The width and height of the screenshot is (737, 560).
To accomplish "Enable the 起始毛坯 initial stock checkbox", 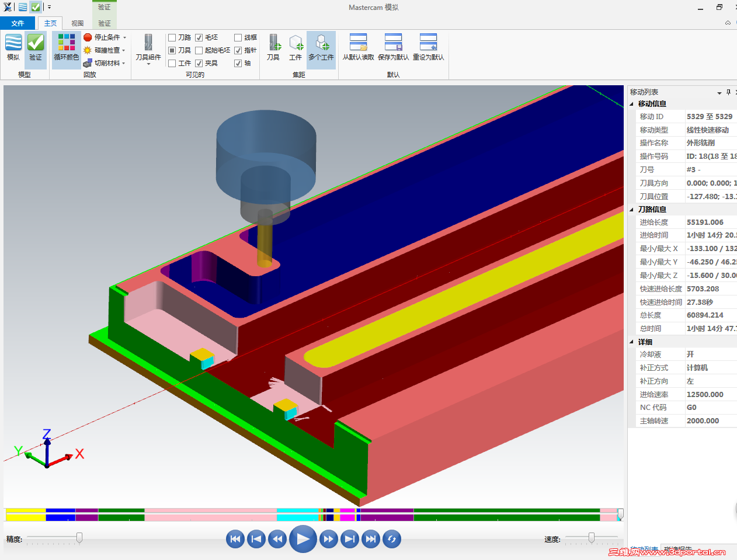I will pyautogui.click(x=199, y=50).
